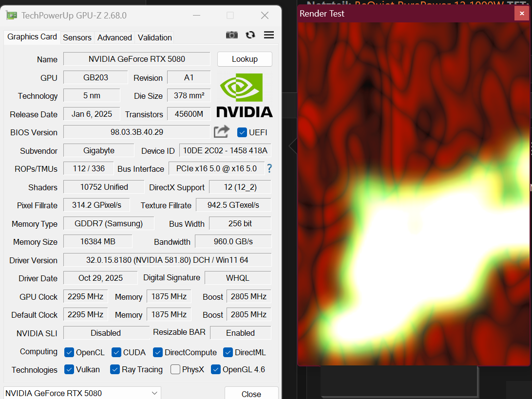Screen dimensions: 532x399
Task: Click the Revision value A1
Action: pyautogui.click(x=189, y=77)
